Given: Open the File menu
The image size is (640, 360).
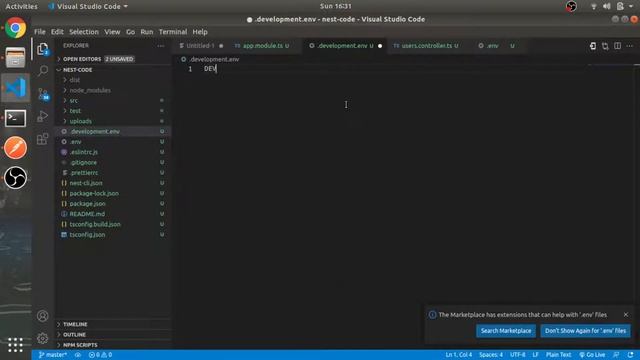Looking at the screenshot, I should point(40,32).
